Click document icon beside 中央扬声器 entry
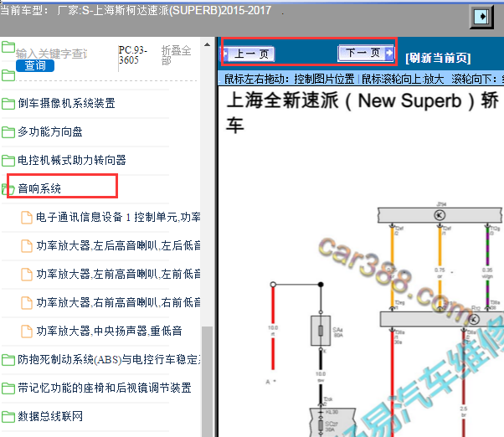This screenshot has height=437, width=504. [26, 332]
